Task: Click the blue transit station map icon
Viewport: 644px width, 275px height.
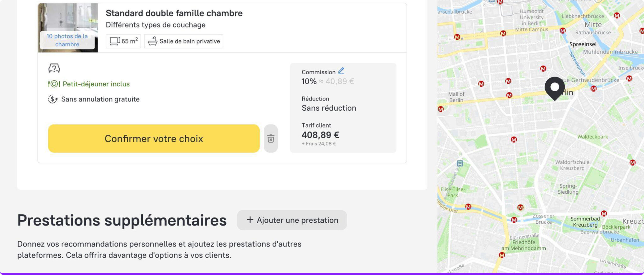Action: [460, 164]
